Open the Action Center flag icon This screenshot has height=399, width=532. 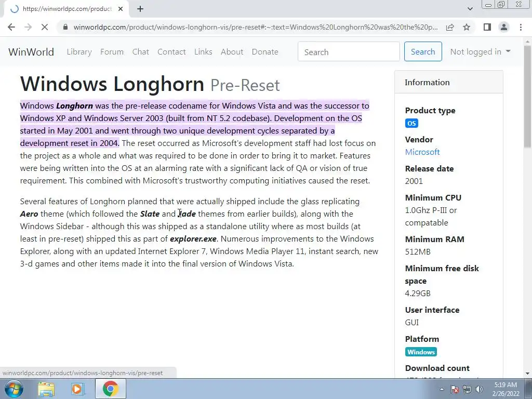click(455, 389)
